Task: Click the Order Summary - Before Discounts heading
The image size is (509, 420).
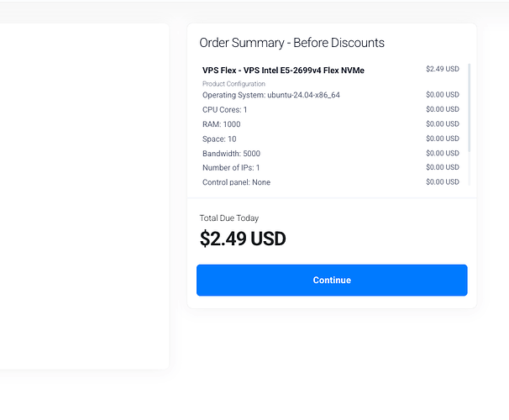Action: click(x=291, y=43)
